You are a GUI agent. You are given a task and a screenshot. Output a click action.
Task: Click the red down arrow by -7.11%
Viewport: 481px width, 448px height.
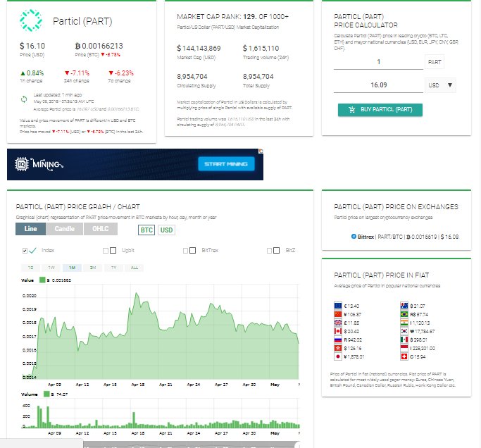[67, 73]
